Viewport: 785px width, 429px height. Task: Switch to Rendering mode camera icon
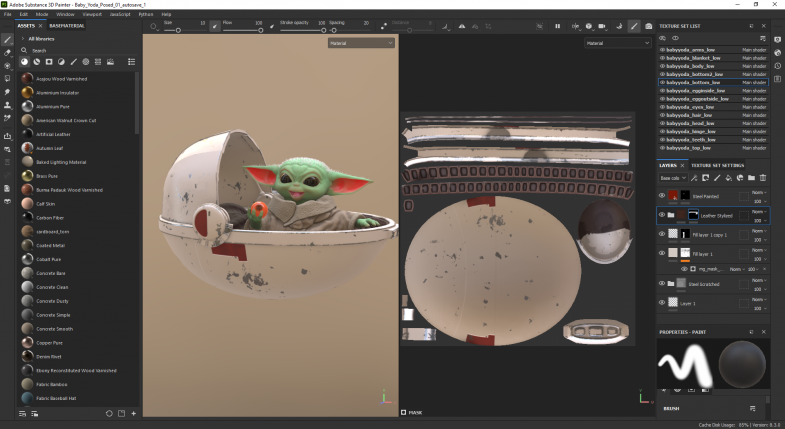648,26
